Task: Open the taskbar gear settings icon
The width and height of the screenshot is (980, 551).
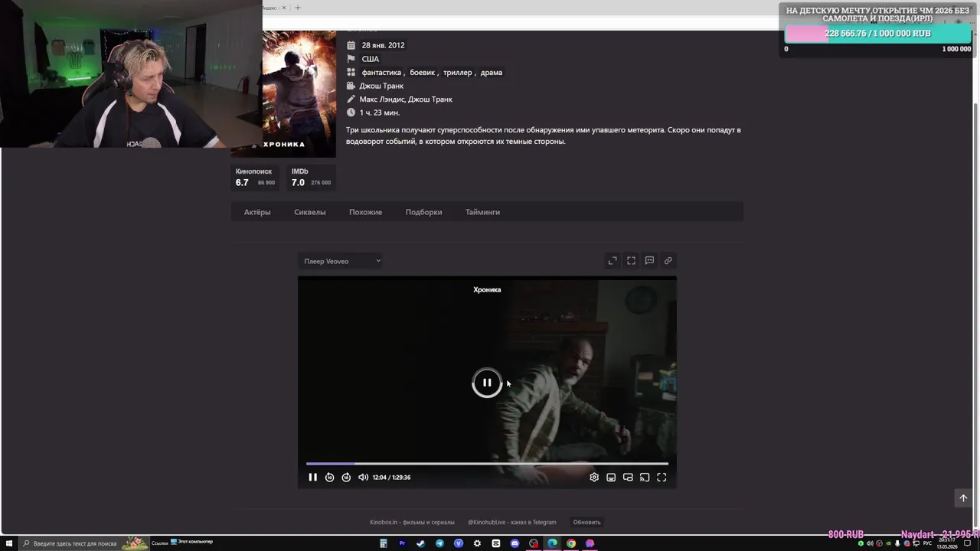Action: click(477, 543)
